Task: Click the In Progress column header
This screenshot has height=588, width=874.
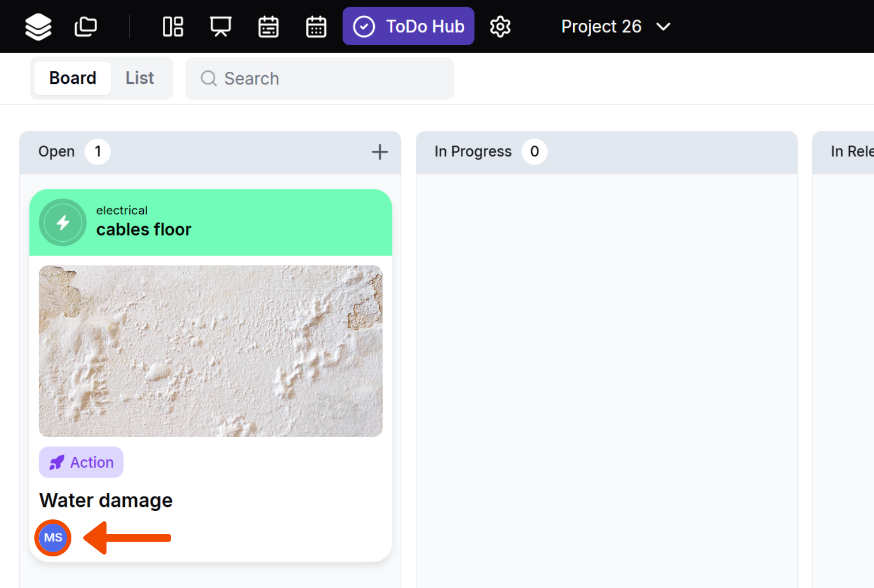Action: tap(606, 152)
